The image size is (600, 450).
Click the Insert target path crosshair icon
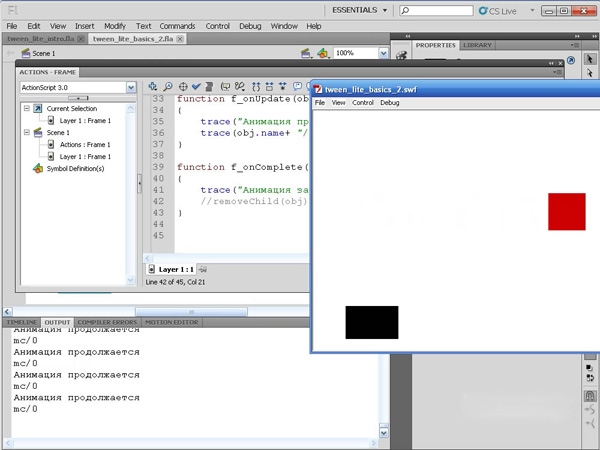182,87
